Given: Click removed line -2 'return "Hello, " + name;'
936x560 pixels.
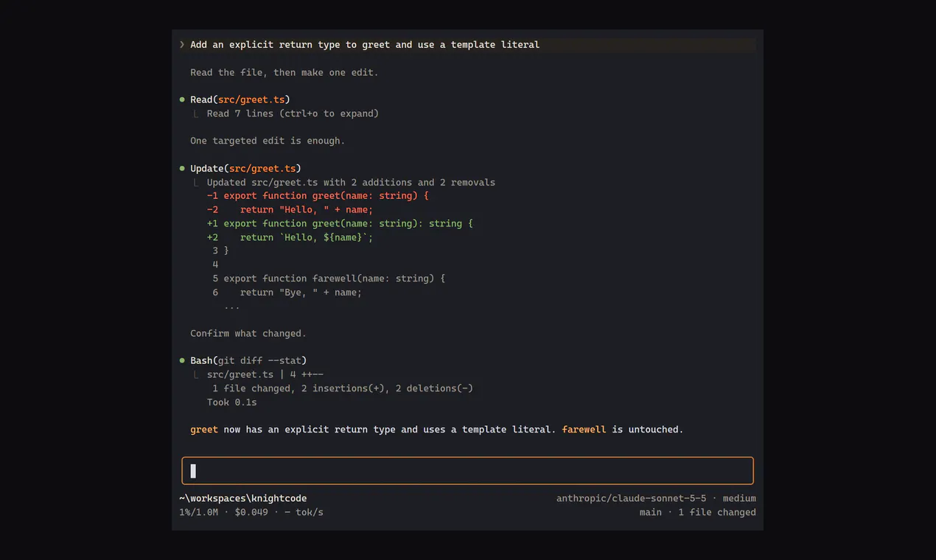Looking at the screenshot, I should [x=290, y=210].
